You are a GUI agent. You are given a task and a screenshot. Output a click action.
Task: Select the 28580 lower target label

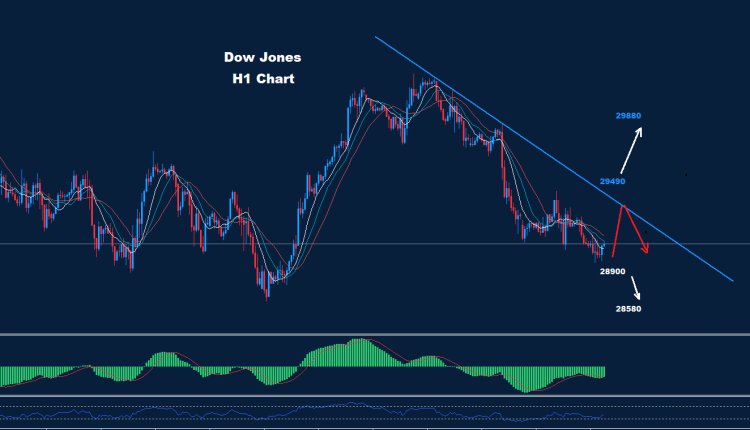[x=628, y=309]
